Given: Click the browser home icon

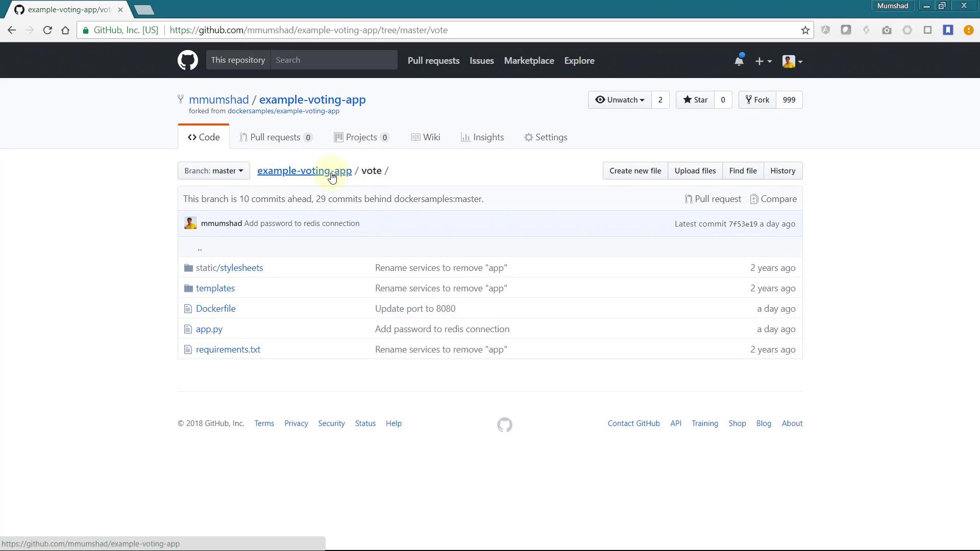Looking at the screenshot, I should tap(65, 30).
